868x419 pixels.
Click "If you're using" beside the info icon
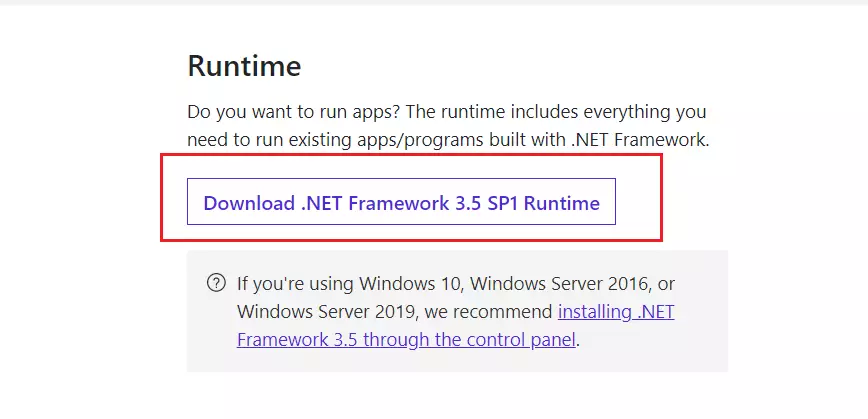point(295,284)
